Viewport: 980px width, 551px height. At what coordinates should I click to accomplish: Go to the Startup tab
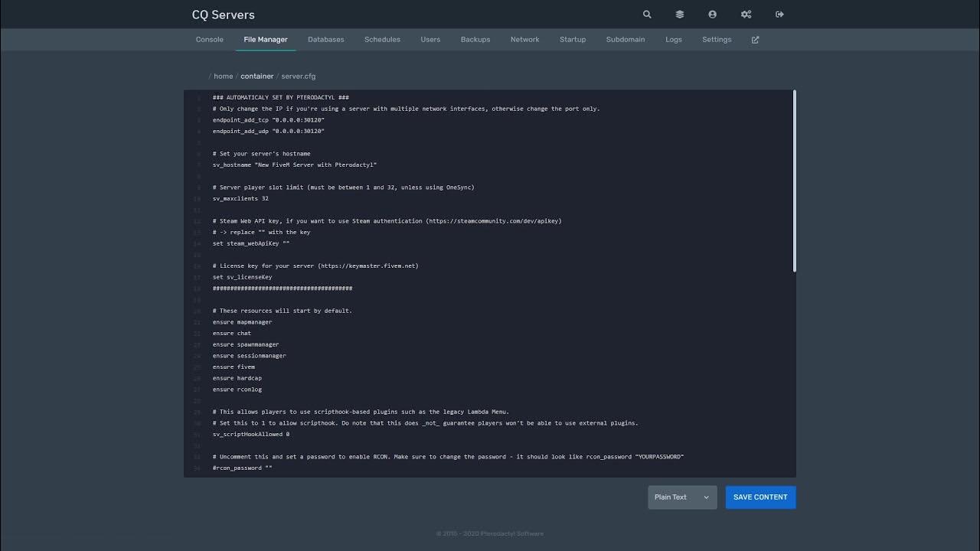[x=573, y=40]
